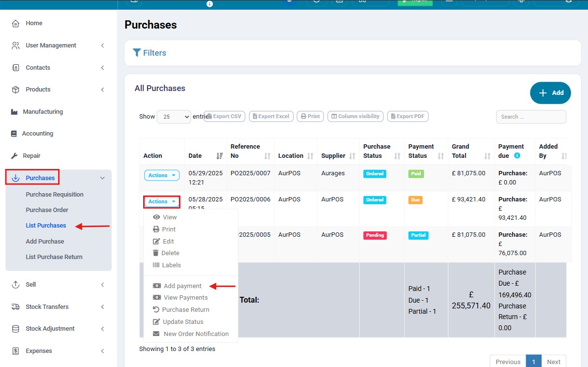Sort by Purchase Status sort arrows
The height and width of the screenshot is (367, 588).
397,156
